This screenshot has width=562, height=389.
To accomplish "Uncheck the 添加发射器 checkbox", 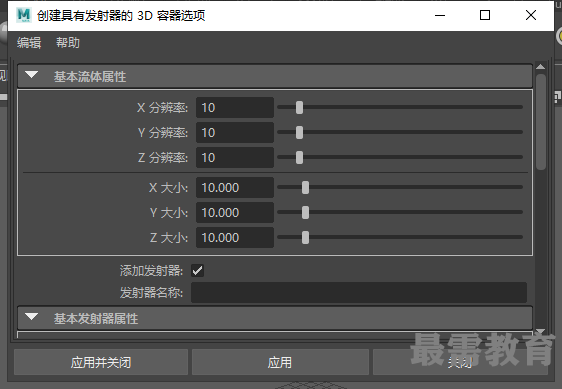I will tap(197, 271).
